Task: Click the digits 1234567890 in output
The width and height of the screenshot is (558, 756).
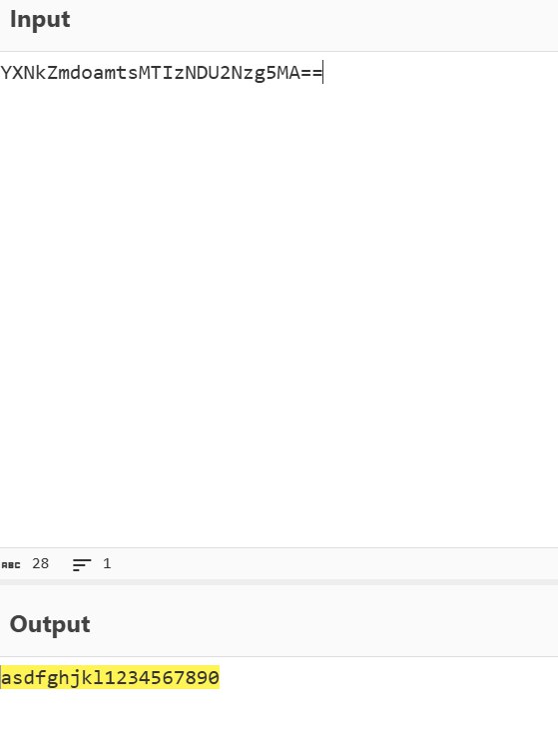Action: (x=162, y=678)
